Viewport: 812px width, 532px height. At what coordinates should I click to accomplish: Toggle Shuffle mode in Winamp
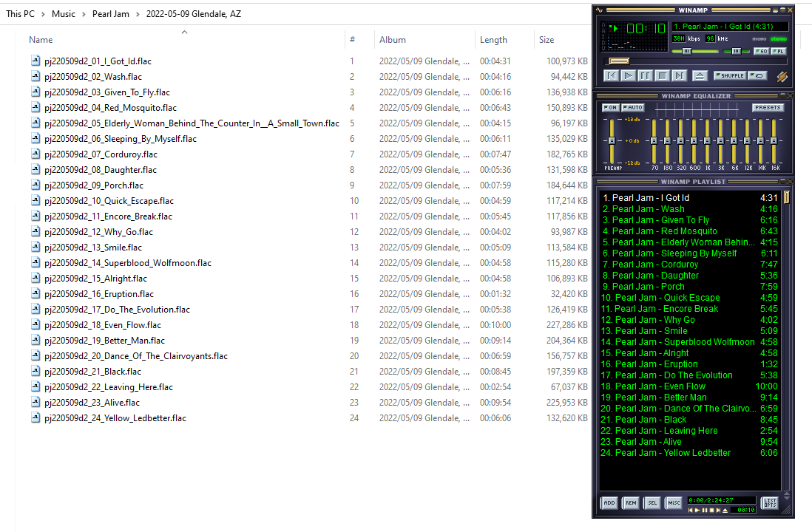pos(730,75)
